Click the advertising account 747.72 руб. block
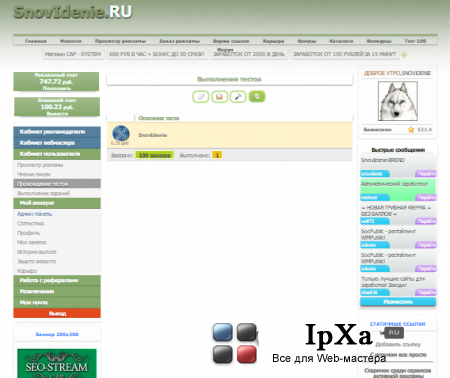Viewport: 450px width, 378px height. point(56,81)
